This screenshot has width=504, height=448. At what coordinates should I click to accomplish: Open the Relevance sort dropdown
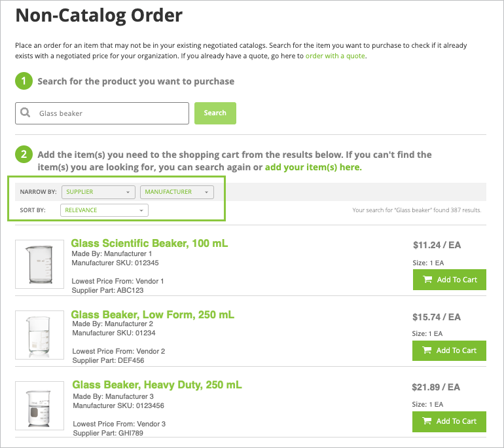104,210
